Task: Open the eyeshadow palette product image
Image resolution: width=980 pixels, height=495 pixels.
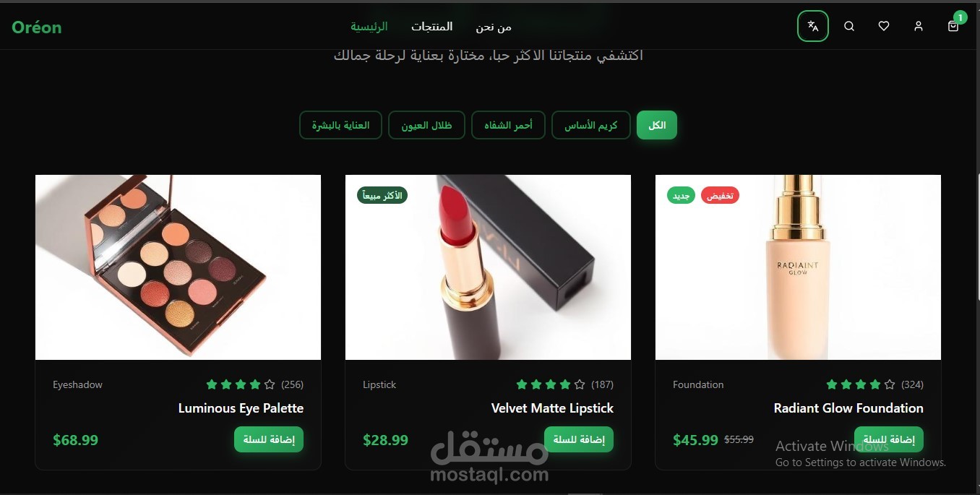Action: [178, 267]
